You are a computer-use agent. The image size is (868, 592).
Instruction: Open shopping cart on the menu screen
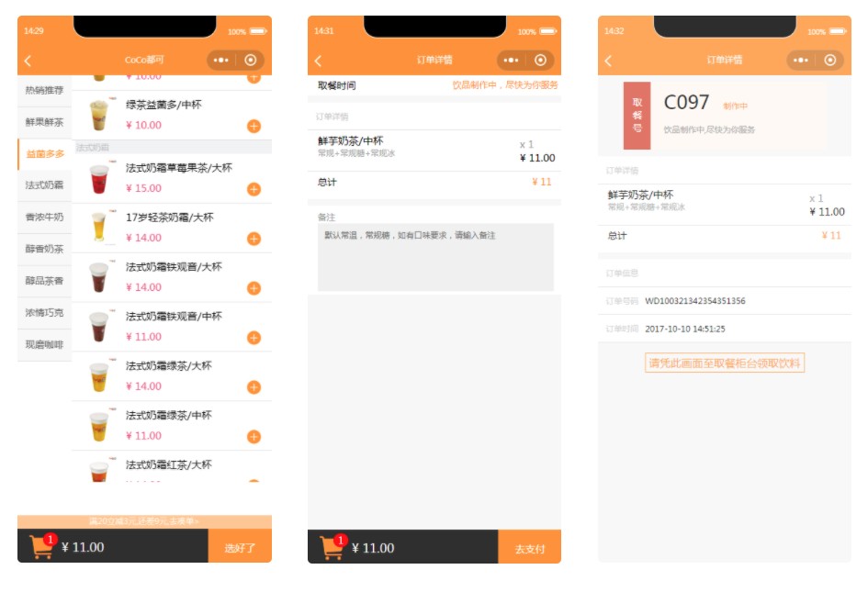click(42, 546)
